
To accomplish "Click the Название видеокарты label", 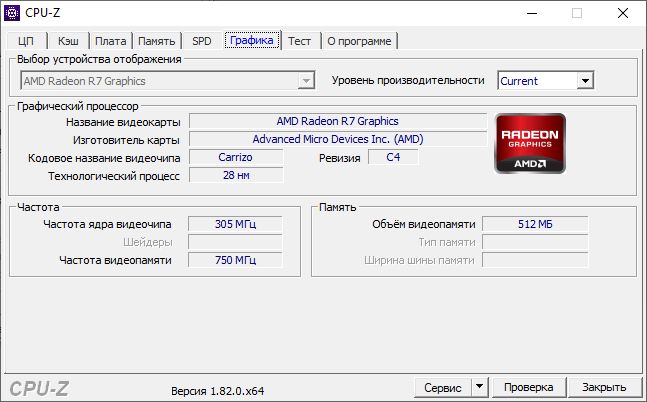I will click(x=123, y=122).
